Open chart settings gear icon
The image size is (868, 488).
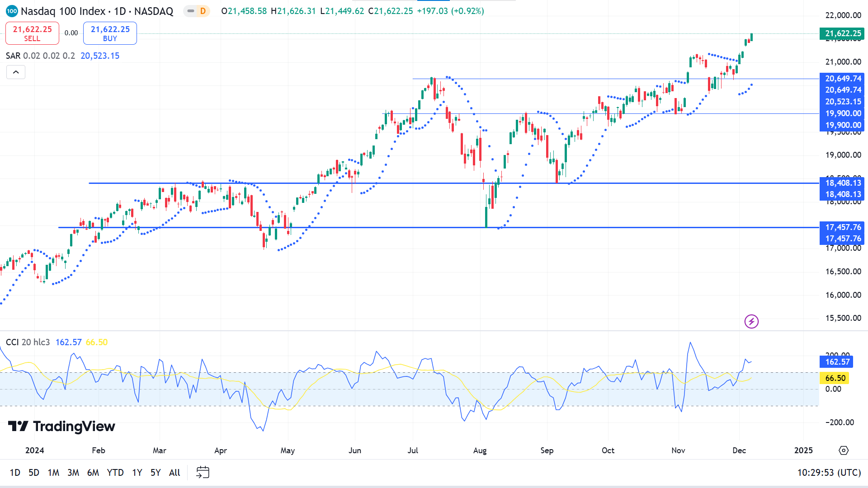tap(844, 450)
